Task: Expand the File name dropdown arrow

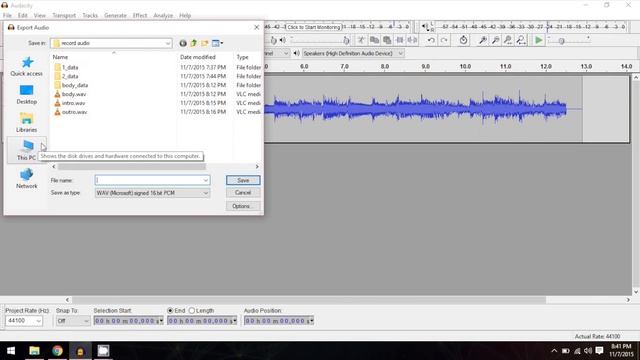Action: 206,180
